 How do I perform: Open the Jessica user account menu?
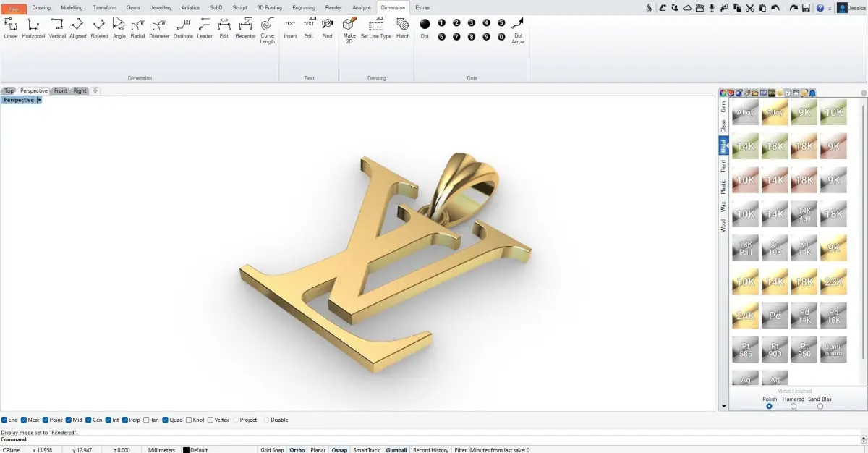852,7
